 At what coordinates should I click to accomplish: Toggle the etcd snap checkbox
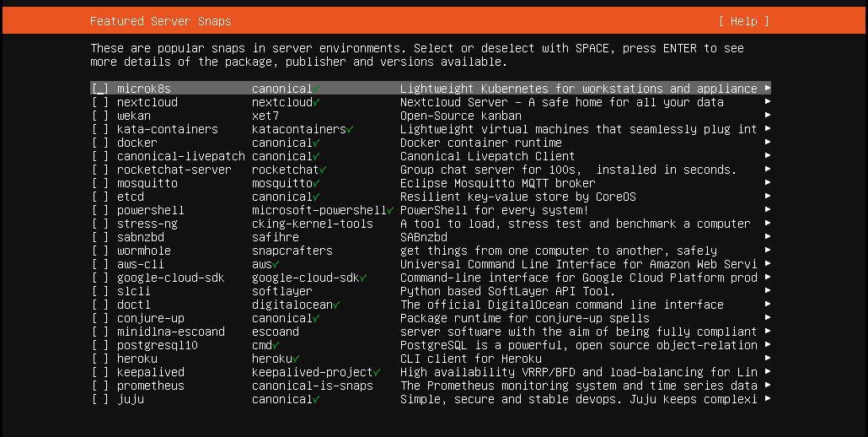pos(100,197)
